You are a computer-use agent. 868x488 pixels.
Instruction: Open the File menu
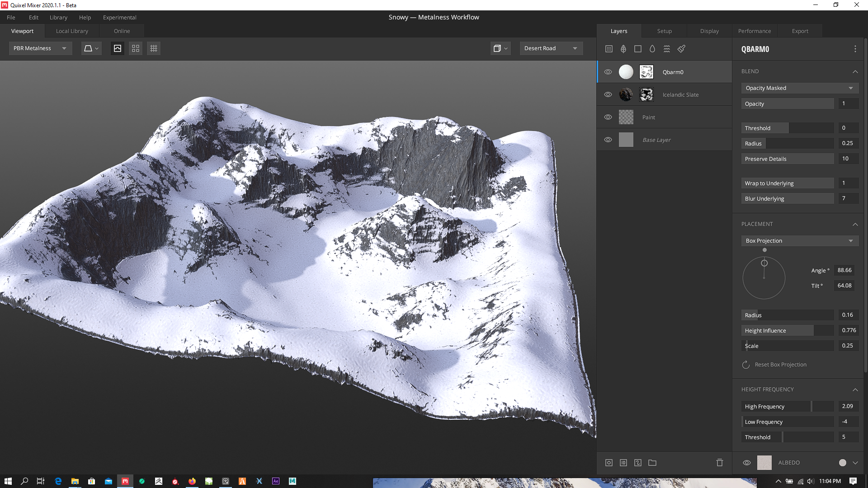[11, 17]
